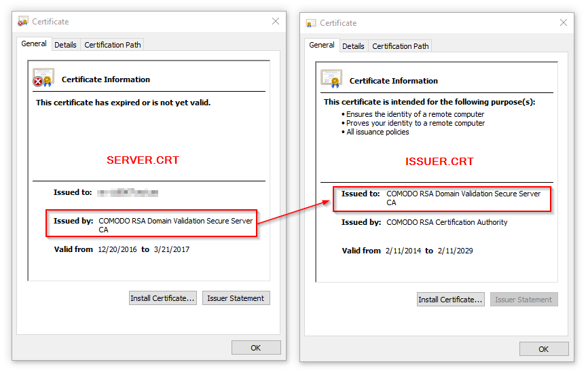The image size is (588, 375).
Task: Open Details tab in ISSUER.CRT window
Action: (x=353, y=46)
